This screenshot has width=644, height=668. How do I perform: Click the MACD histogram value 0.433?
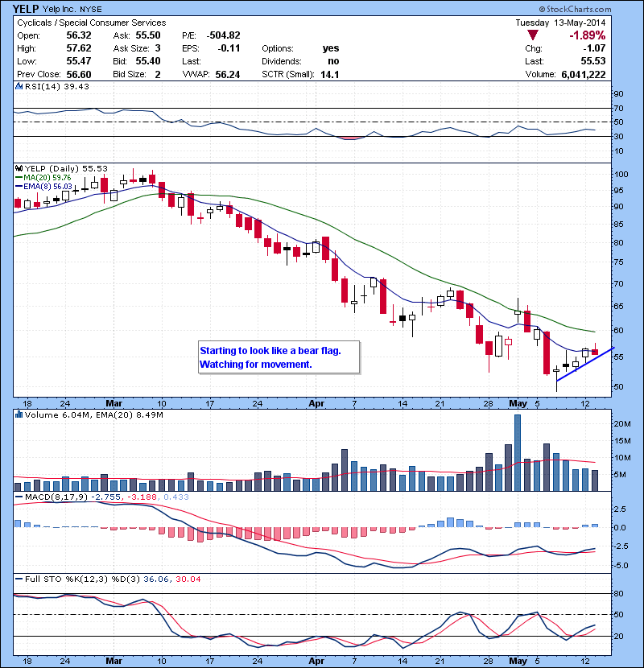[x=175, y=497]
